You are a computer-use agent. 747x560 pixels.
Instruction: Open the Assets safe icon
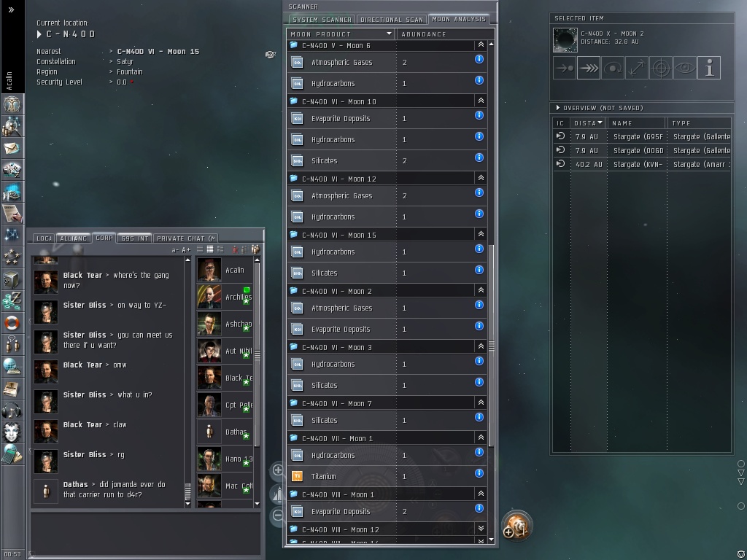(12, 279)
